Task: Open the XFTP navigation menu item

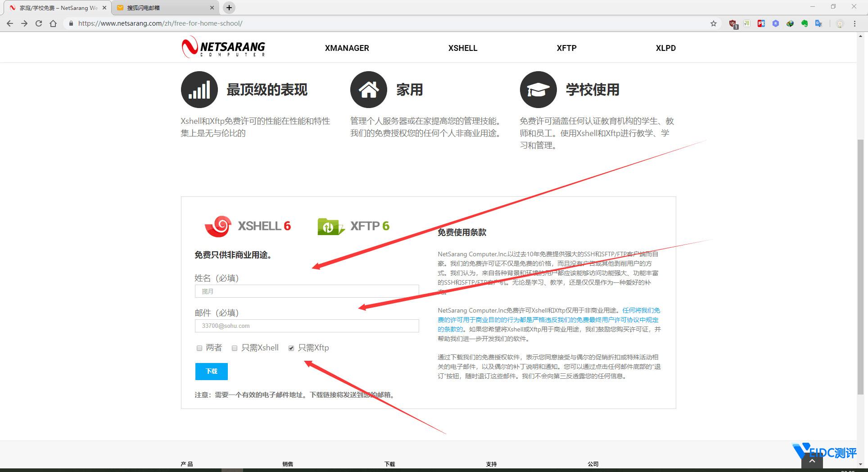Action: tap(566, 48)
